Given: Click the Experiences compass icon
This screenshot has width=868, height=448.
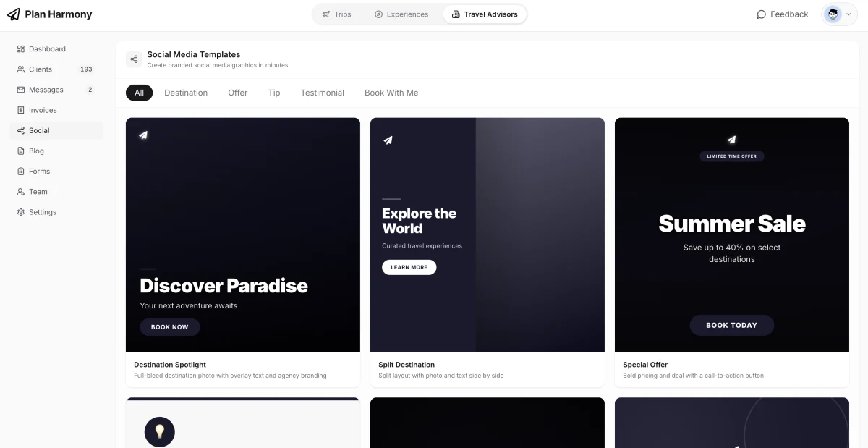Looking at the screenshot, I should (x=378, y=14).
